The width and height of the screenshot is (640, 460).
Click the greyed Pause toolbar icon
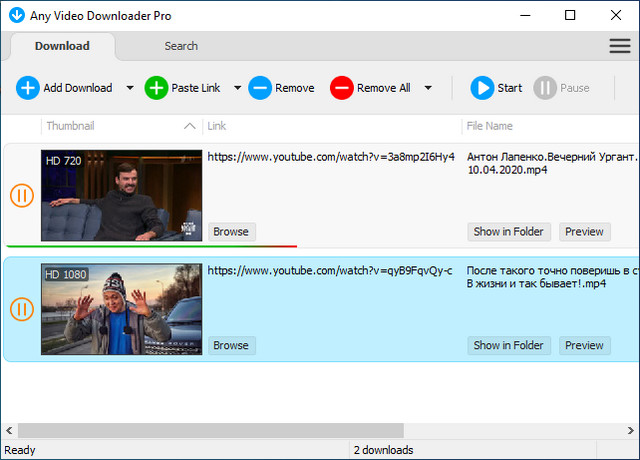coord(545,88)
